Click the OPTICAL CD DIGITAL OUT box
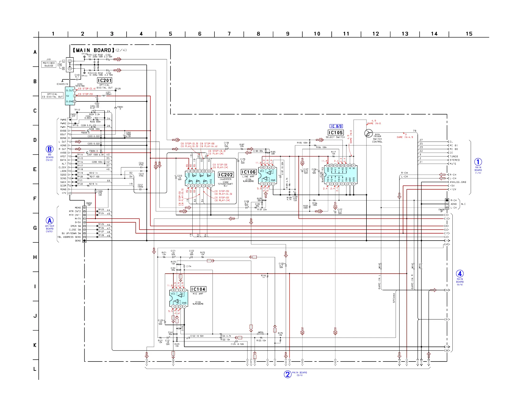The image size is (532, 400). [x=52, y=95]
